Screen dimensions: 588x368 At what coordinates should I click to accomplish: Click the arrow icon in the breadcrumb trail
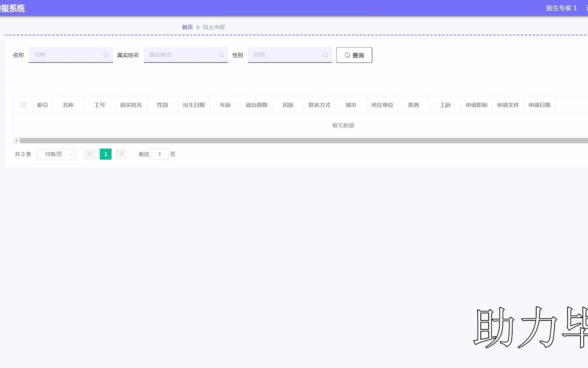(x=198, y=27)
